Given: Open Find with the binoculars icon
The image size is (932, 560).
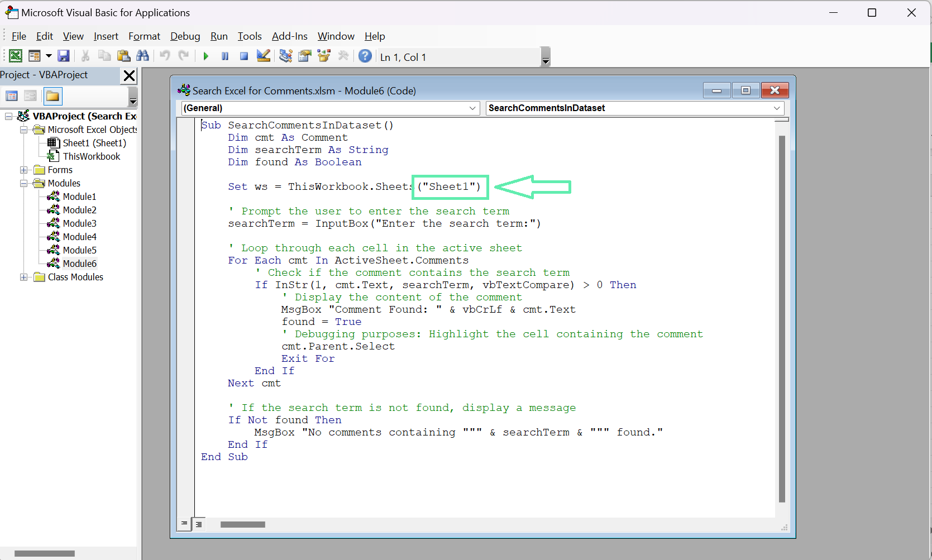Looking at the screenshot, I should [x=142, y=56].
